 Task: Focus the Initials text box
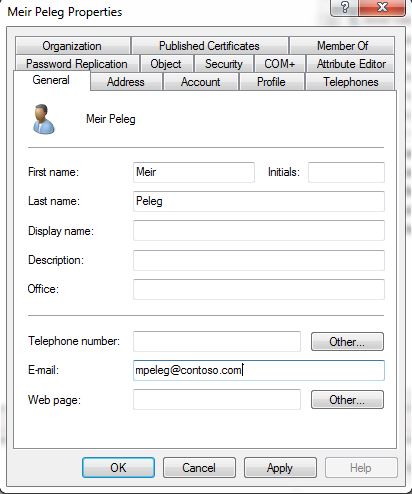346,172
